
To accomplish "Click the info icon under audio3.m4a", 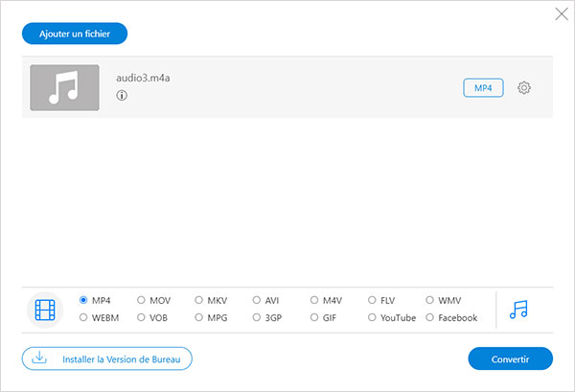I will (x=122, y=96).
